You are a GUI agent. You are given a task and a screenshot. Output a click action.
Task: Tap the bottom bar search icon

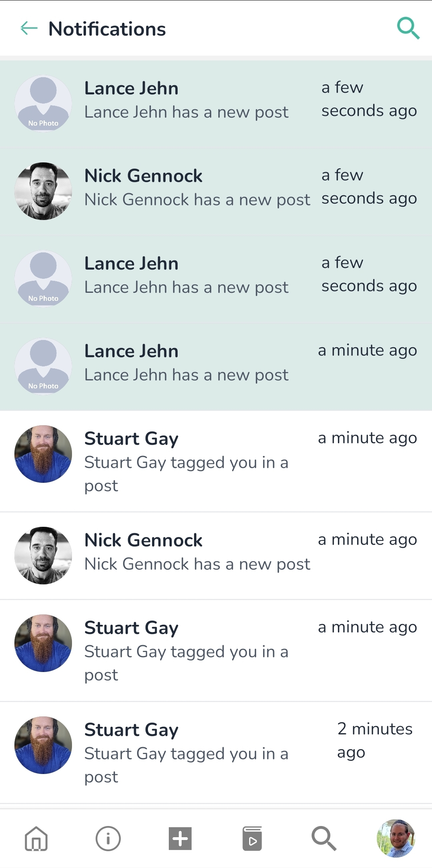coord(324,838)
